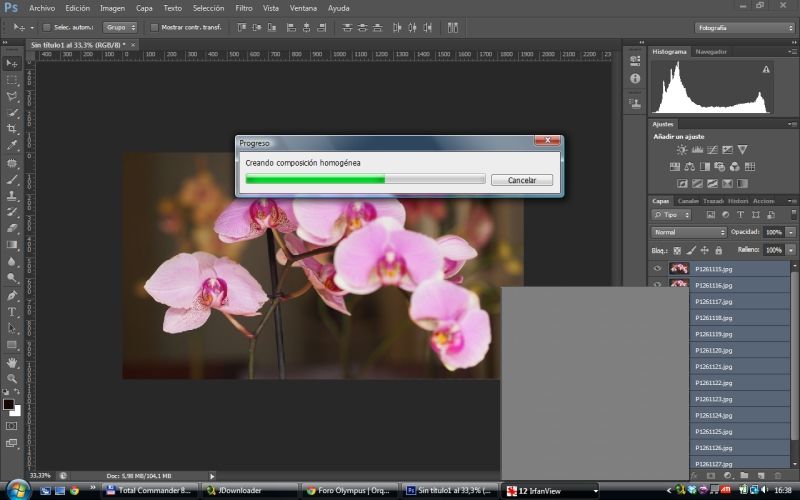This screenshot has height=500, width=800.
Task: Toggle lock image pixels brush icon
Action: [x=691, y=251]
